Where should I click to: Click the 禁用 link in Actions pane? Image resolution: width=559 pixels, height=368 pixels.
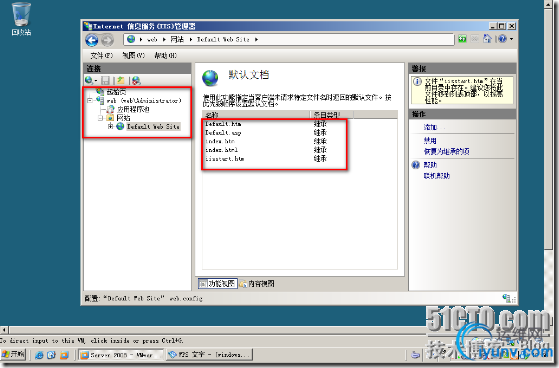click(x=430, y=140)
